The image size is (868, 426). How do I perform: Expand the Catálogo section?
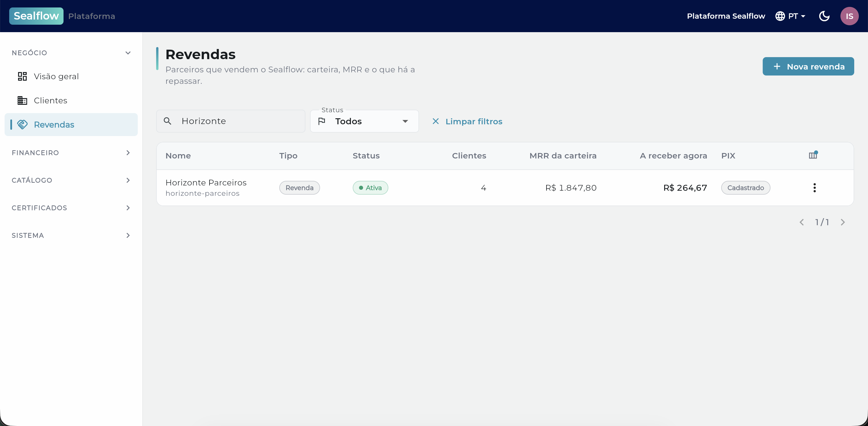point(71,180)
